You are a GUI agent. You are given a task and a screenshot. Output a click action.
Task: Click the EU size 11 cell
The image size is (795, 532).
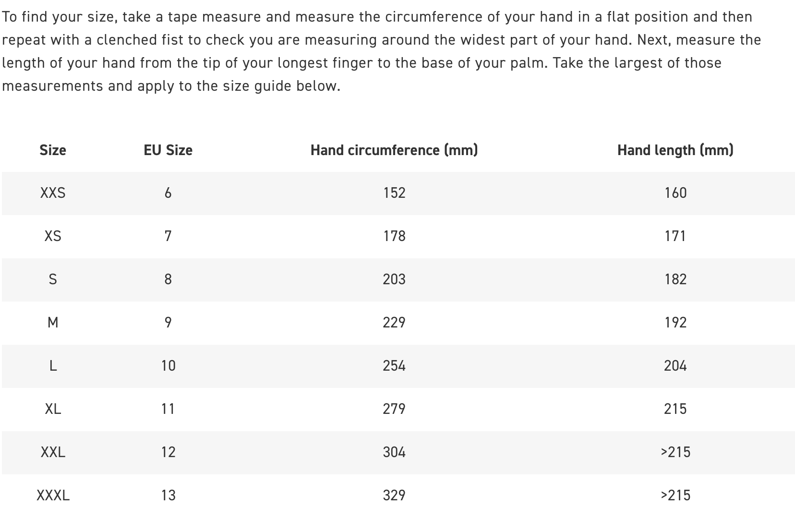click(x=168, y=409)
